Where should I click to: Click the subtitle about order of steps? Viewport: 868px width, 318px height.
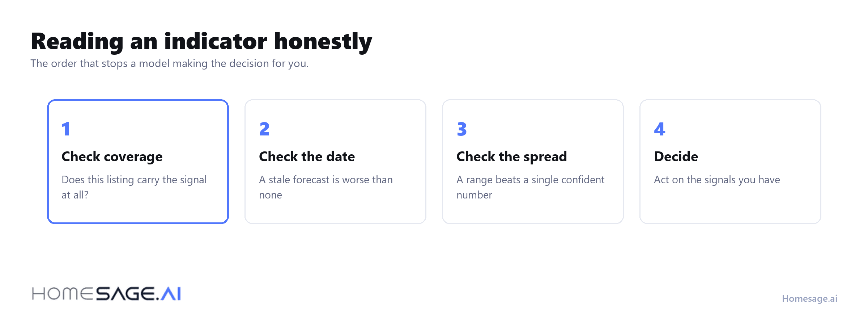pos(170,63)
